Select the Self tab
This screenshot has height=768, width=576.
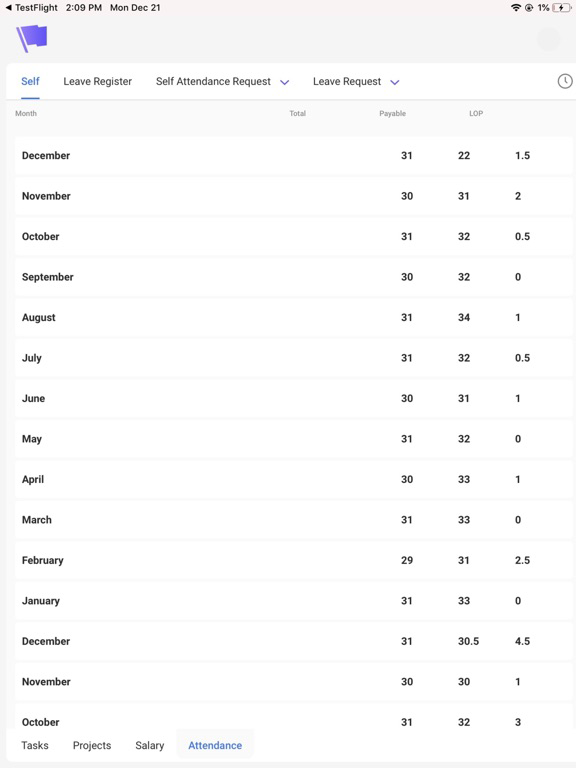[x=30, y=81]
